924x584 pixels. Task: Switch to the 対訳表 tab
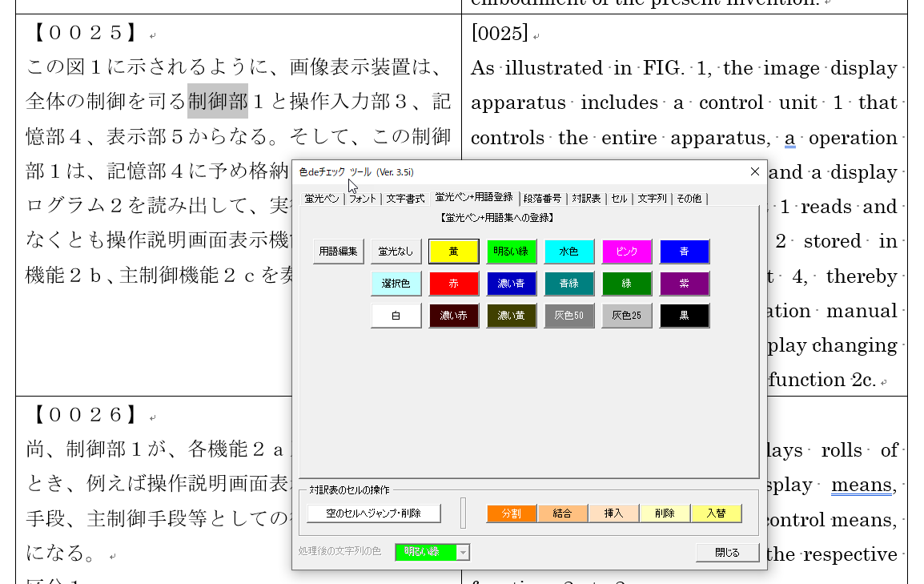586,199
